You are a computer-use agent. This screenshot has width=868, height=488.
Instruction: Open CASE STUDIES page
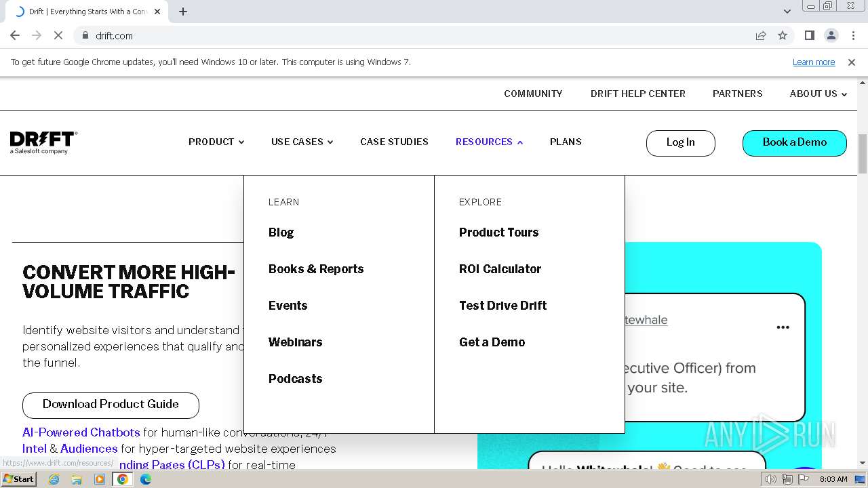tap(394, 142)
